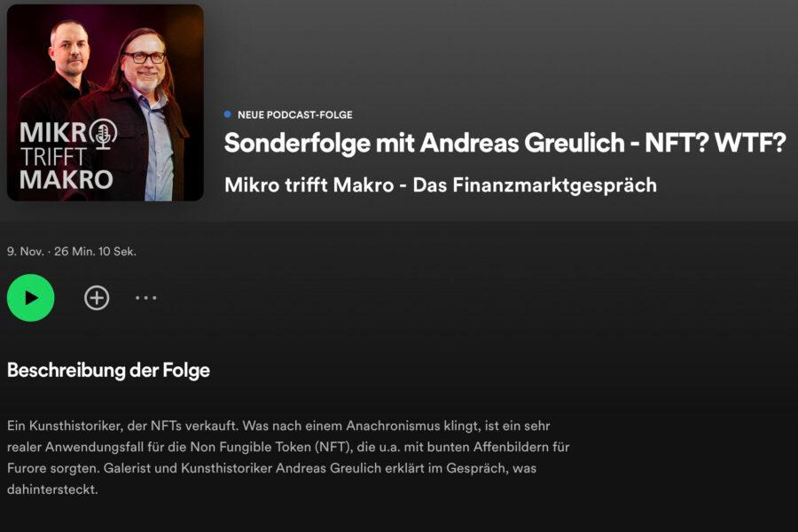Click the 'NFT? WTF?' part of title

click(x=716, y=143)
